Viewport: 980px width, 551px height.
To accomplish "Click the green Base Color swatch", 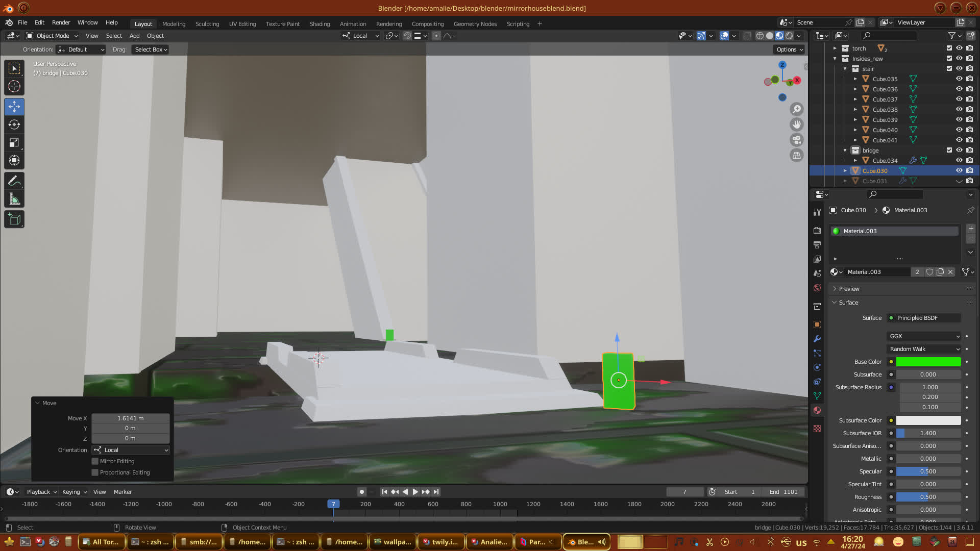I will click(x=928, y=362).
